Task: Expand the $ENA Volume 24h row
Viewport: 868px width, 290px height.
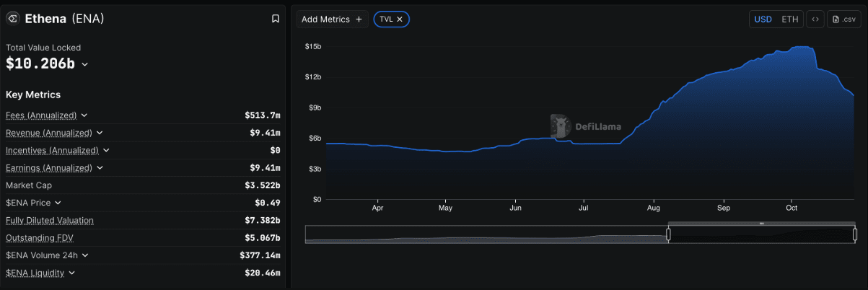Action: (x=85, y=255)
